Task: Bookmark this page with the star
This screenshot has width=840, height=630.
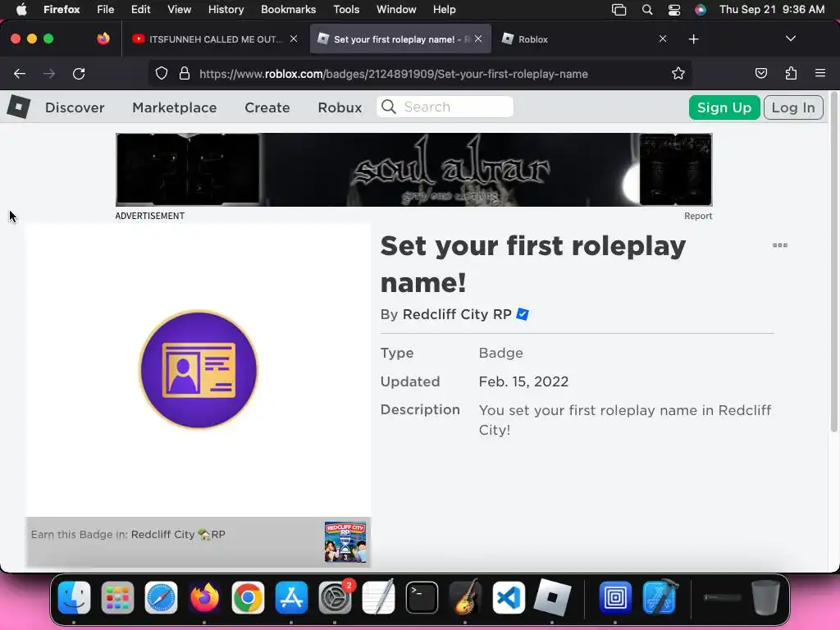Action: click(678, 73)
